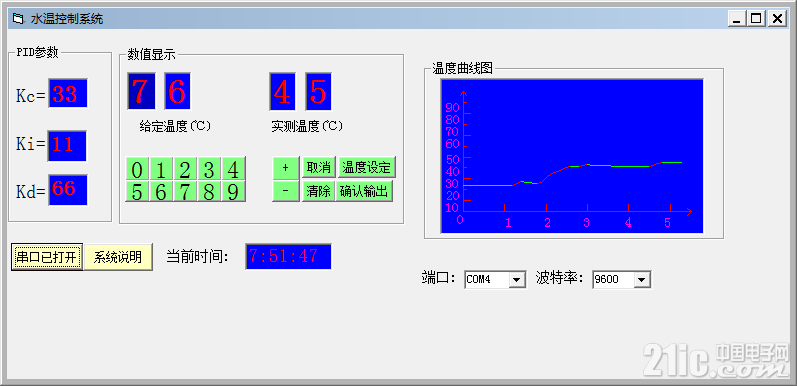Screen dimensions: 797x386
Task: Click the 取消 cancel button
Action: click(x=319, y=167)
